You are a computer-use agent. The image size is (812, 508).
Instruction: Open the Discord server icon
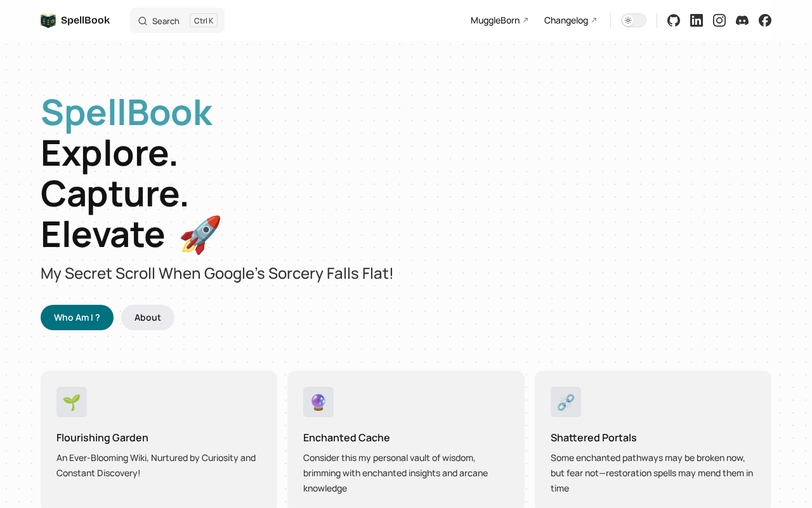click(742, 20)
